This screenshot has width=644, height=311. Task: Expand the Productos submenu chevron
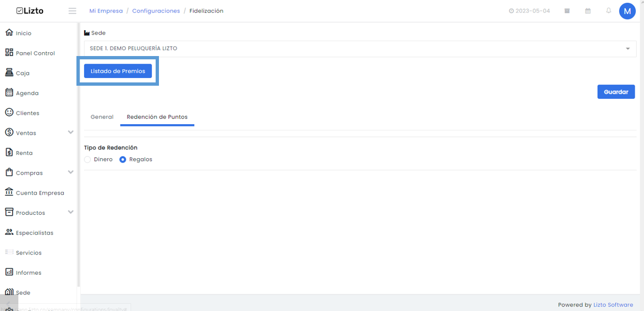[x=70, y=212]
